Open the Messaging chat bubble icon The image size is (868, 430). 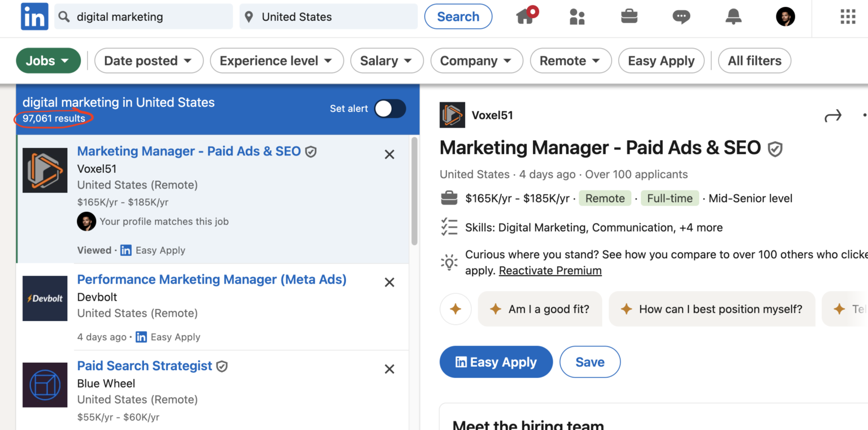click(x=681, y=17)
